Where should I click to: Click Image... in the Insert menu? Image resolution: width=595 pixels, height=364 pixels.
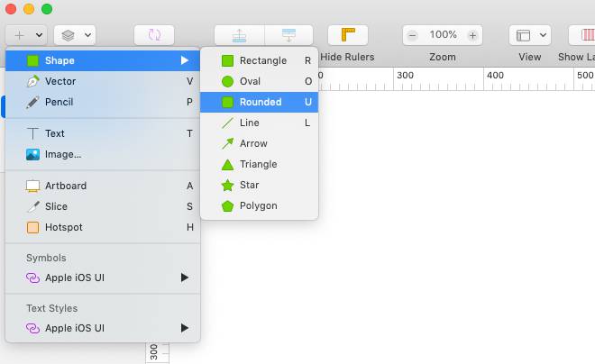[63, 154]
